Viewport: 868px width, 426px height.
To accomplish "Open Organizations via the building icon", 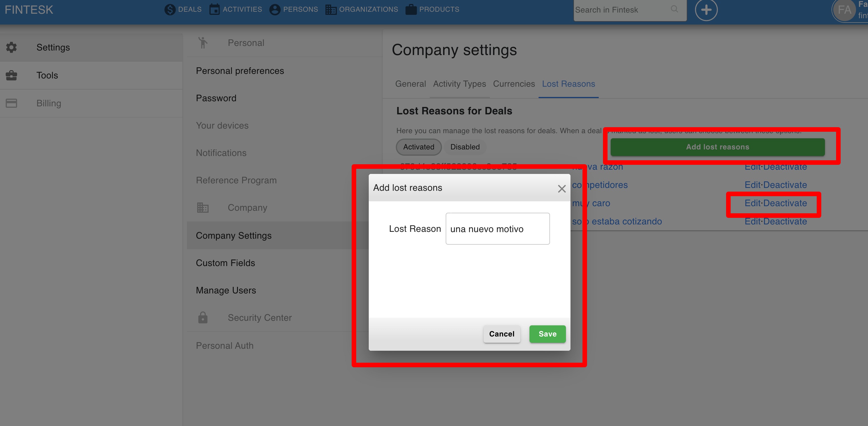I will 331,9.
